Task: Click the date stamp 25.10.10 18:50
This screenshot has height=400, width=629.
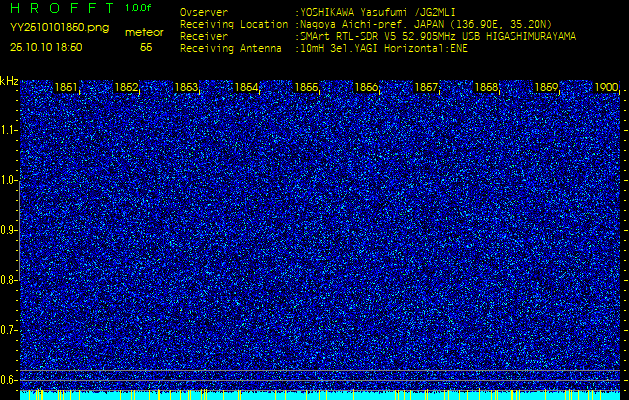Action: [x=46, y=47]
